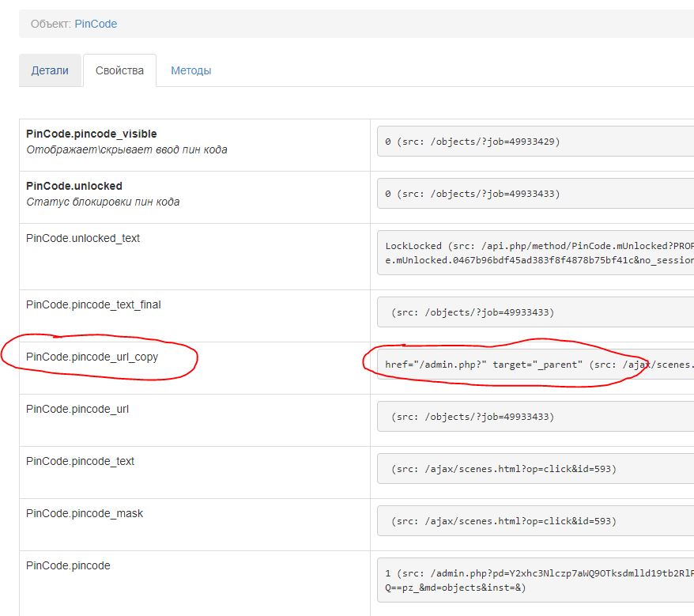Click the PinCode.pincode_url property label

tap(77, 409)
